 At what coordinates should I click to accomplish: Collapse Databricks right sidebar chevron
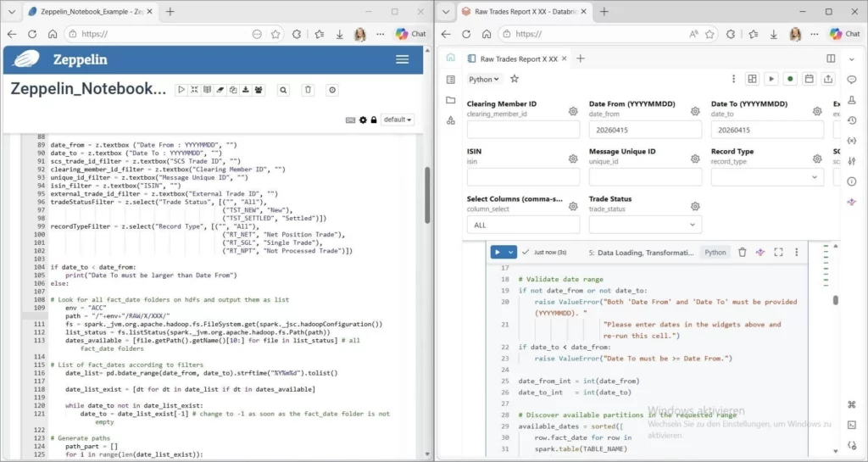point(852,58)
